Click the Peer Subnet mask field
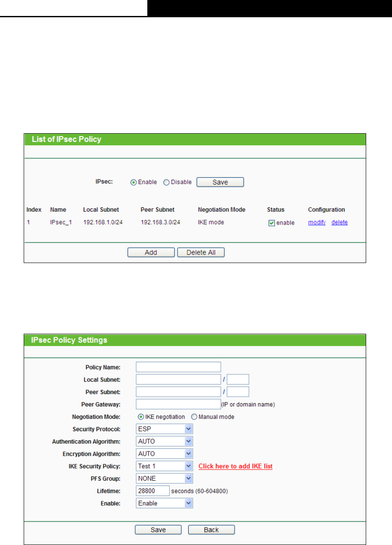The image size is (392, 545). coord(238,392)
